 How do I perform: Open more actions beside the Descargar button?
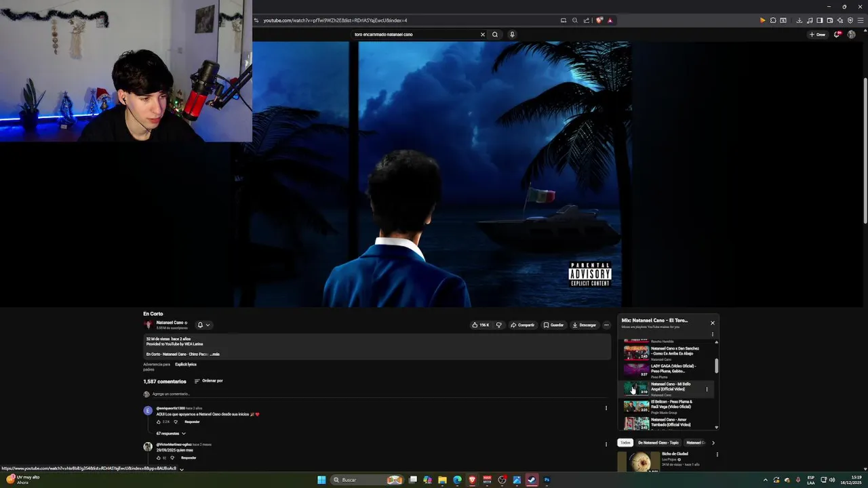pos(606,325)
